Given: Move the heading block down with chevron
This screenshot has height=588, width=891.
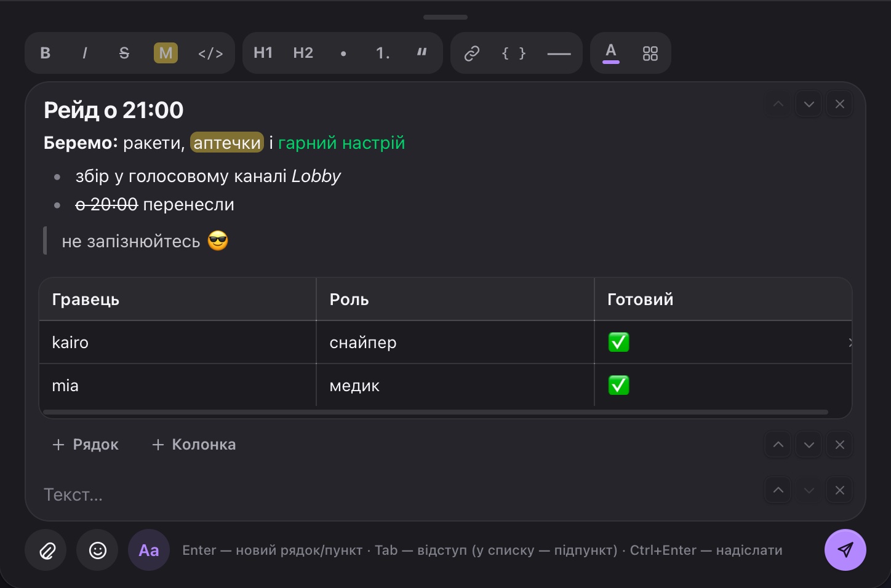Looking at the screenshot, I should click(x=809, y=104).
